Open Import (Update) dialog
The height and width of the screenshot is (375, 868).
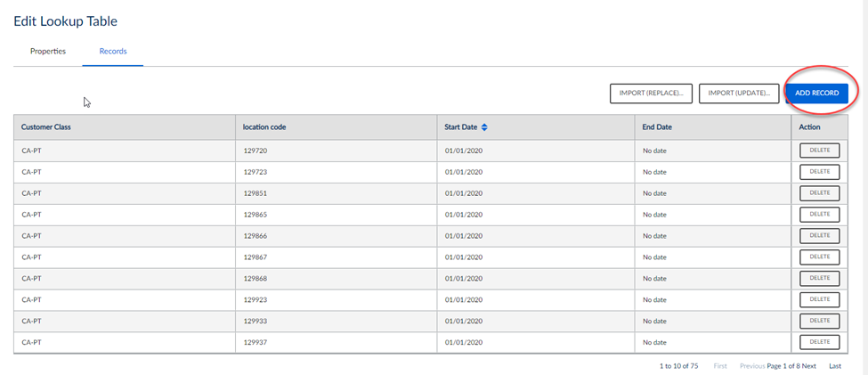739,94
